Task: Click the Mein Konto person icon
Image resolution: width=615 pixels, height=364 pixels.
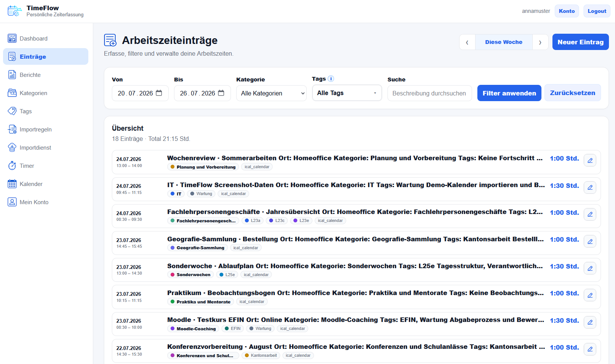Action: [12, 202]
